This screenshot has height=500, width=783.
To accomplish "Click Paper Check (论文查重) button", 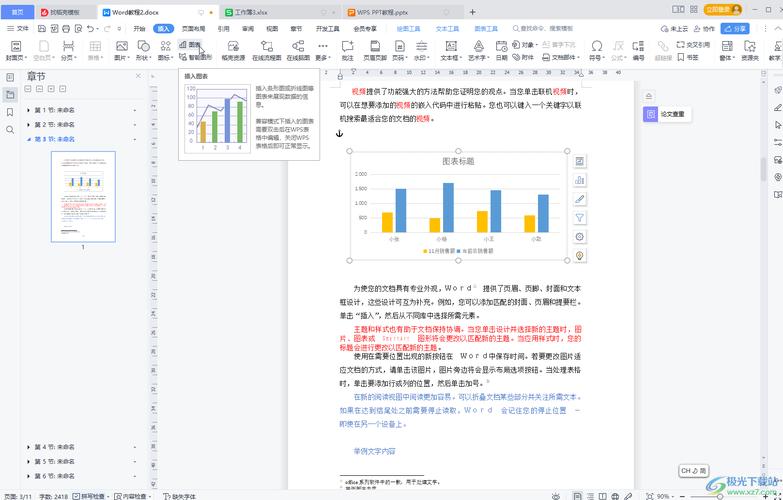I will tap(667, 114).
